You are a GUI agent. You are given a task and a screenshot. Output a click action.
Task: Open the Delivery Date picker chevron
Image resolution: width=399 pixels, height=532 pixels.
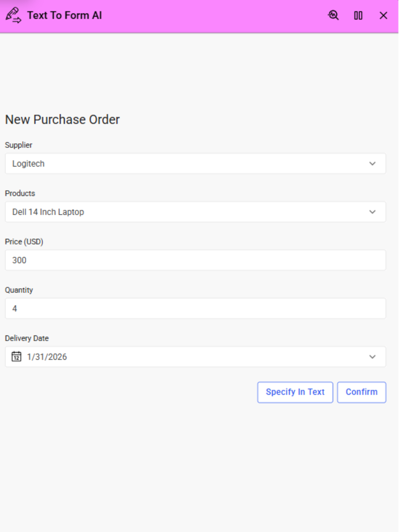click(x=372, y=357)
